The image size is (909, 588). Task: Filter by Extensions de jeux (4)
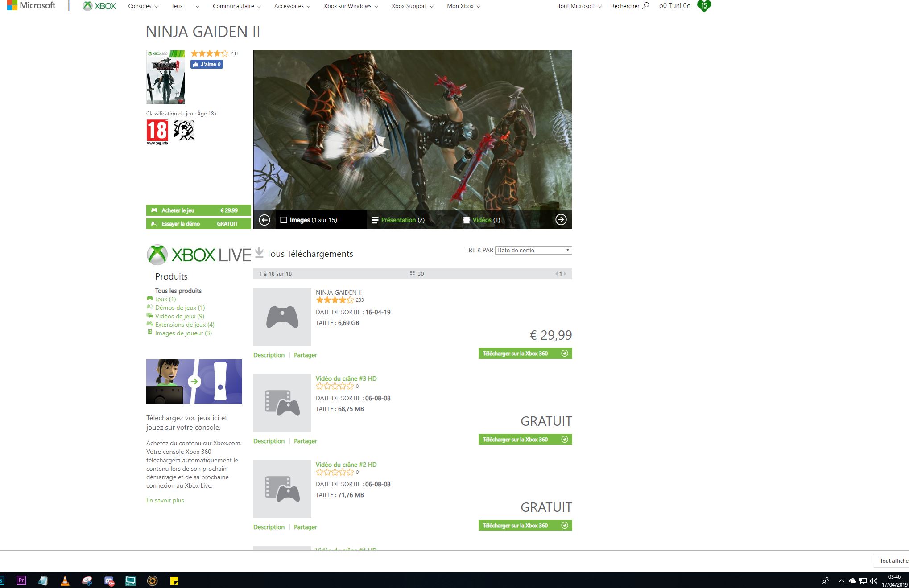(x=185, y=325)
